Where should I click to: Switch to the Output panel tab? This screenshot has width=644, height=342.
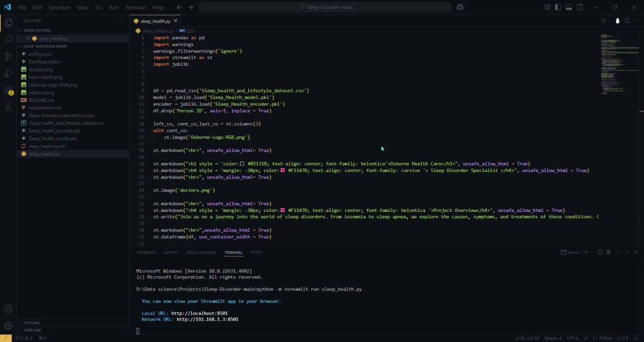(171, 252)
